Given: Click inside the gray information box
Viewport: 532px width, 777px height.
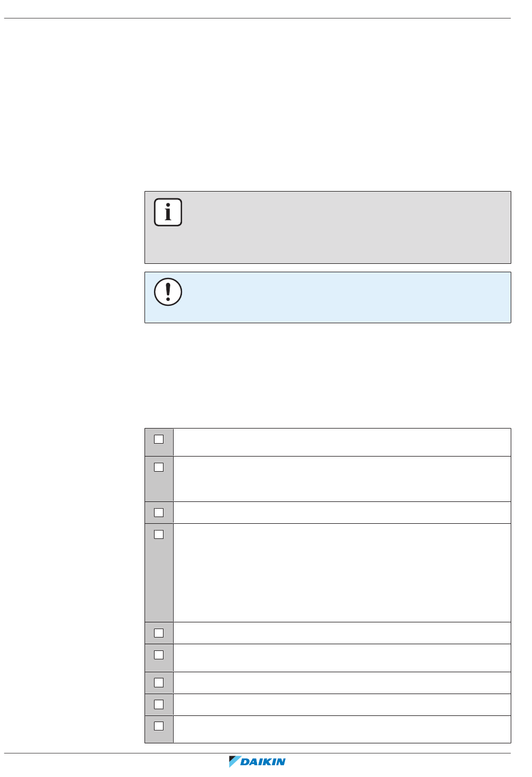Looking at the screenshot, I should pyautogui.click(x=328, y=227).
